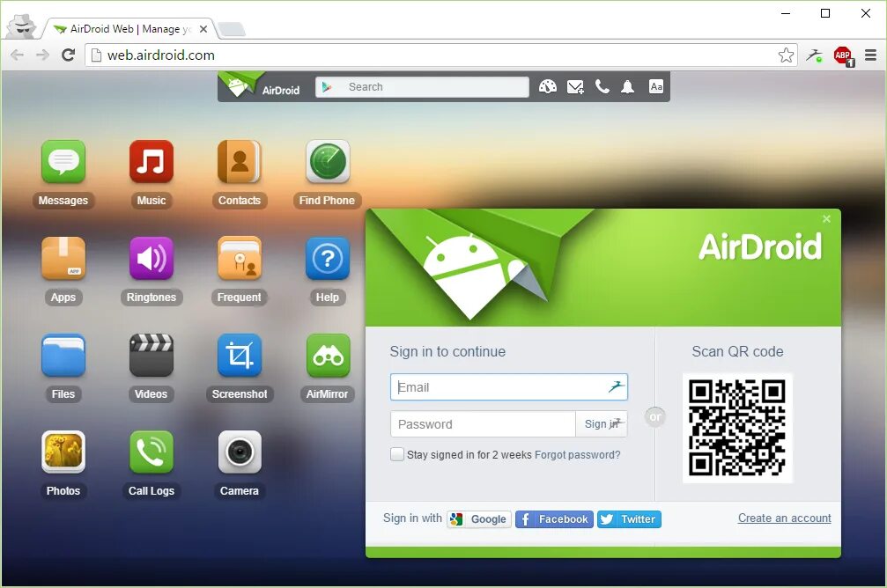Click the Find Phone label
Image resolution: width=887 pixels, height=588 pixels.
(327, 201)
